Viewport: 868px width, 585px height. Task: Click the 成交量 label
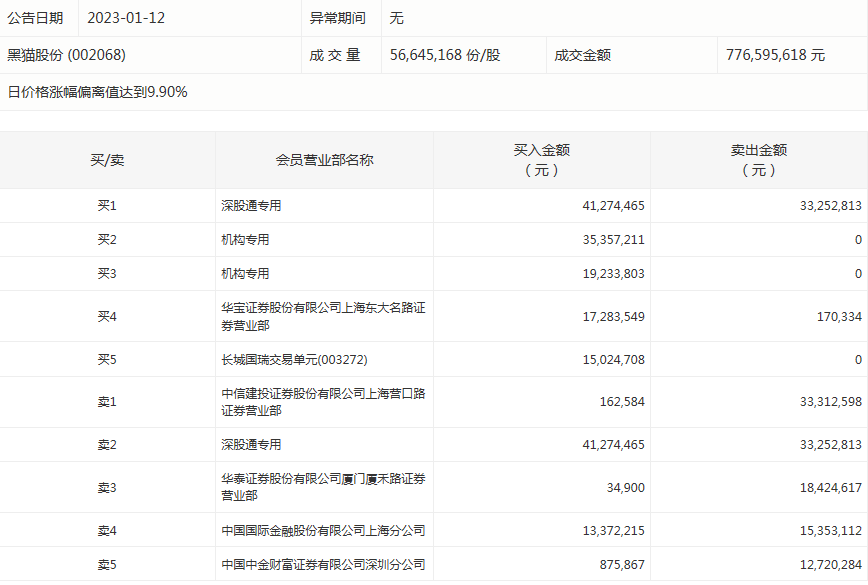(335, 55)
